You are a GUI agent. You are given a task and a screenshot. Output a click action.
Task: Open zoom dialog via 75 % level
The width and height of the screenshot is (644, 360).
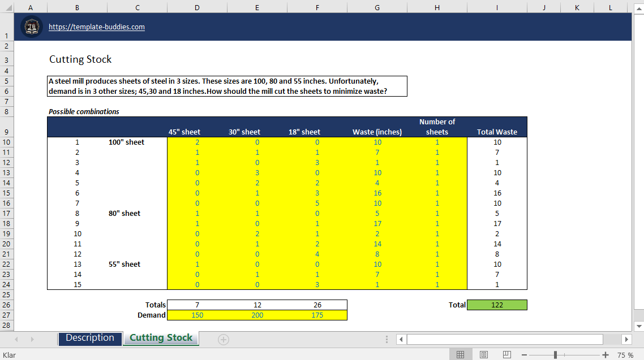(625, 355)
